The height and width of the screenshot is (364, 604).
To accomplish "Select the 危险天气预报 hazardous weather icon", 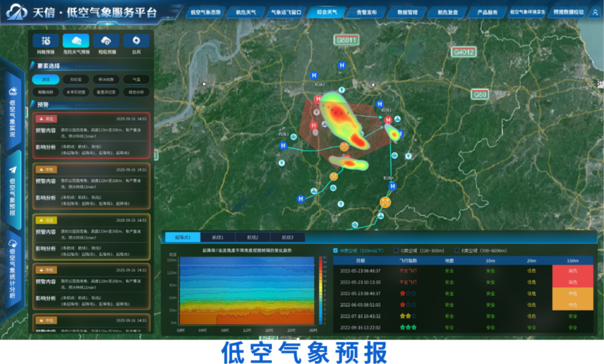I will click(x=76, y=41).
